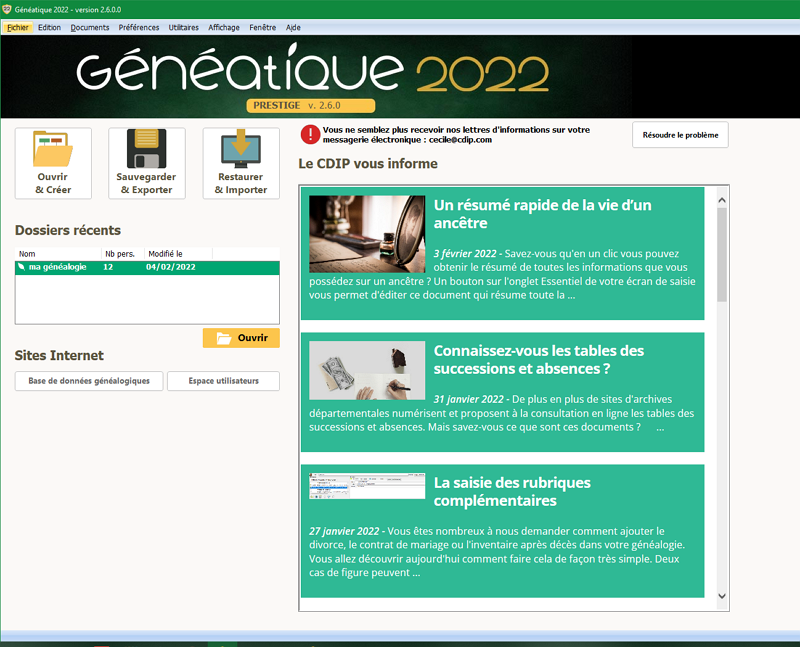Click the software screenshot thumbnail
The image size is (800, 647).
tap(367, 486)
